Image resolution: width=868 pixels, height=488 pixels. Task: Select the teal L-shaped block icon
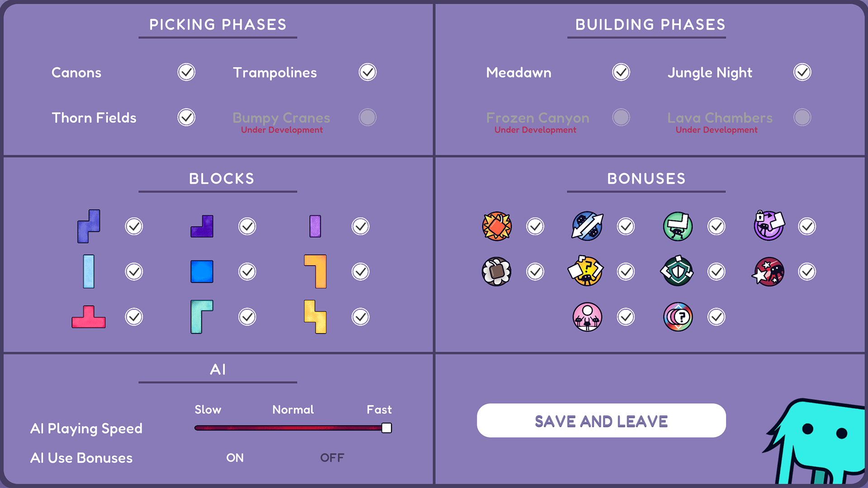click(202, 317)
